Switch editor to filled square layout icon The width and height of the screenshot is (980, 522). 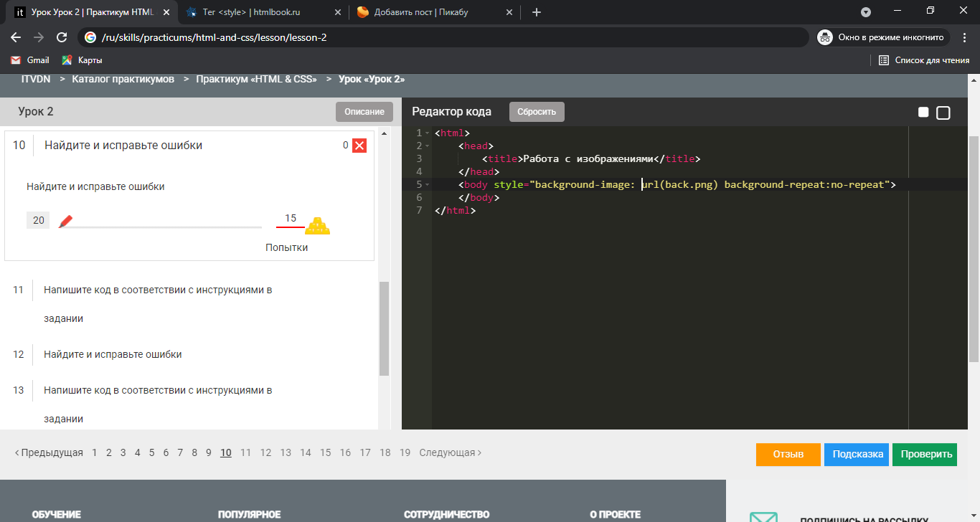point(923,112)
